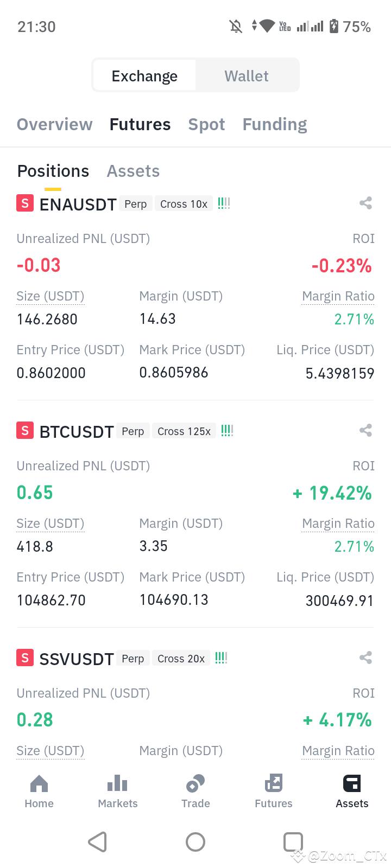
Task: Tap Cross 10x leverage badge on ENAUSDT
Action: click(x=184, y=204)
